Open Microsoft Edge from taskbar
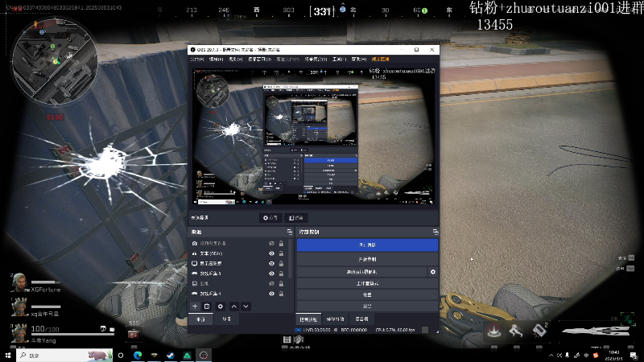The height and width of the screenshot is (362, 644). click(x=138, y=356)
